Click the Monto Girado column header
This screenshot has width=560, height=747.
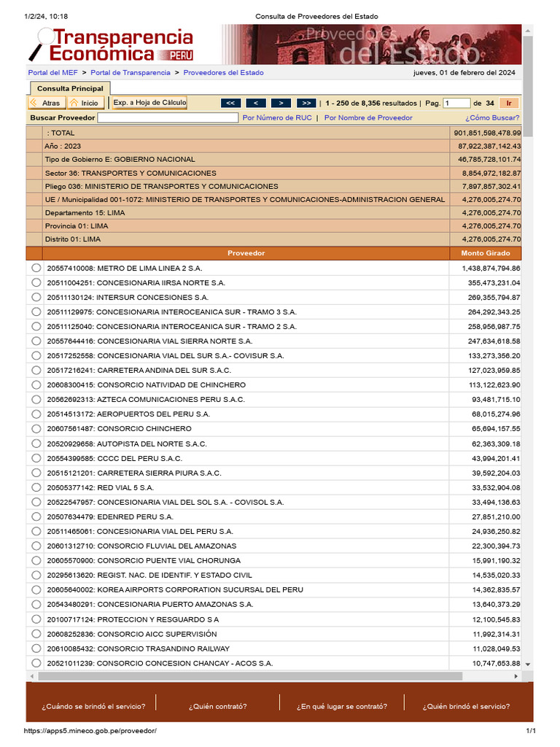point(485,253)
